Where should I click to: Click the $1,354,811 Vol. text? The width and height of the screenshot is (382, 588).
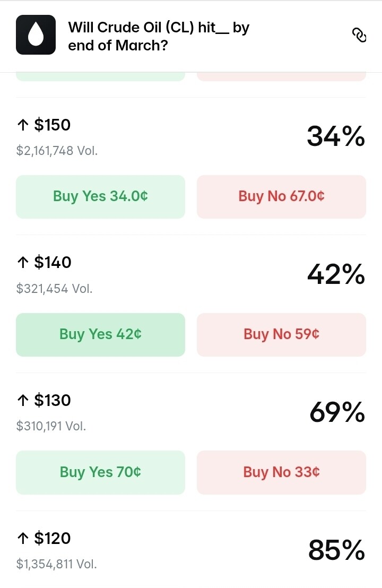tap(56, 564)
